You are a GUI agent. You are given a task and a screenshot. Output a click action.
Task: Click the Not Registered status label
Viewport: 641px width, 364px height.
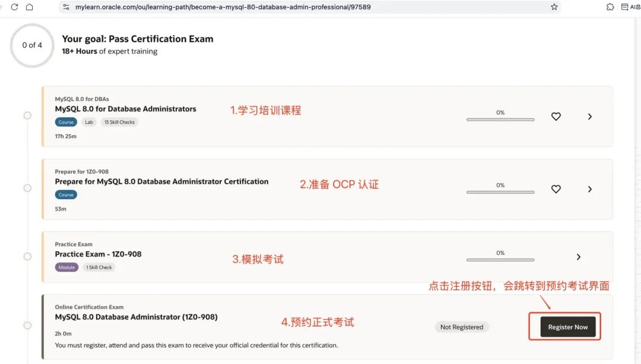(x=461, y=327)
